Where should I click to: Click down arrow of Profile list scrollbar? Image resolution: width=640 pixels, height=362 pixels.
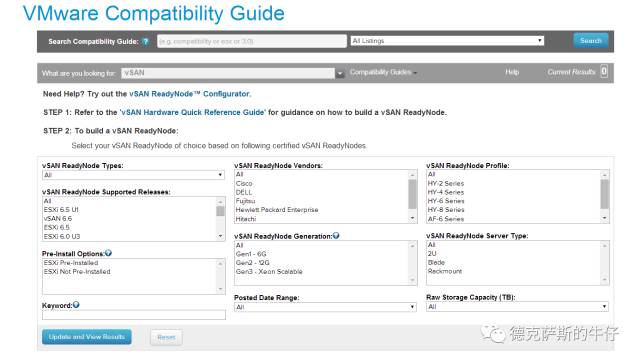tap(604, 218)
